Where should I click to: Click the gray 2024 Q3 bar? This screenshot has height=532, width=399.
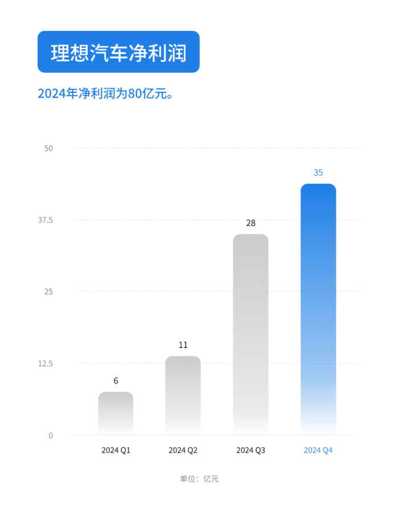(251, 334)
